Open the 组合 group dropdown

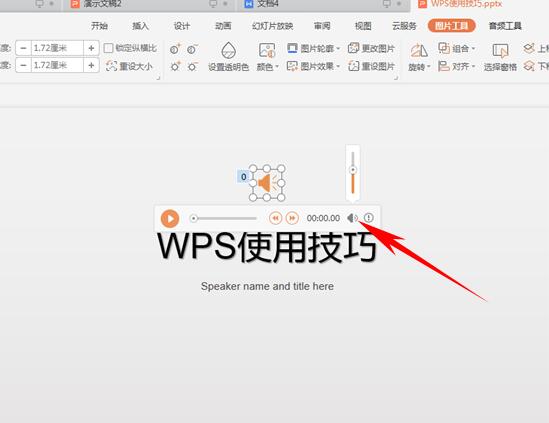(x=457, y=48)
